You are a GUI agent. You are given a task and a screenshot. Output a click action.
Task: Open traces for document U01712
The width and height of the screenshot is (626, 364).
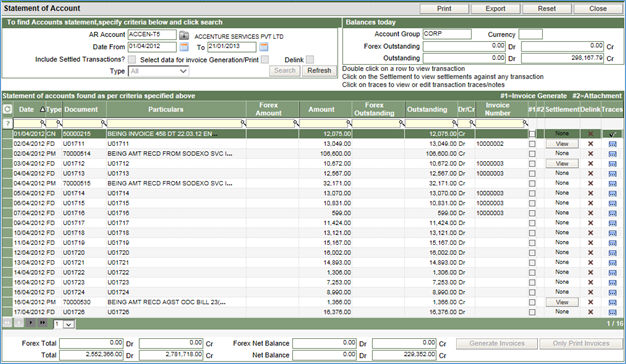click(612, 164)
